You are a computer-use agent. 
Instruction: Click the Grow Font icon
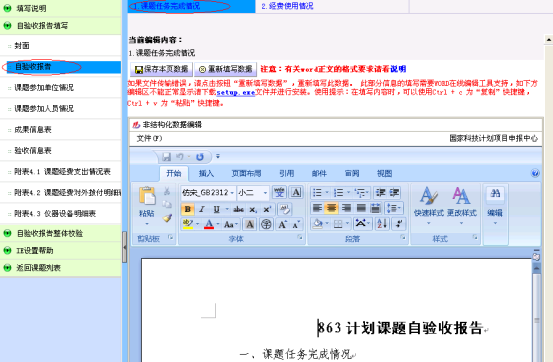pyautogui.click(x=282, y=224)
